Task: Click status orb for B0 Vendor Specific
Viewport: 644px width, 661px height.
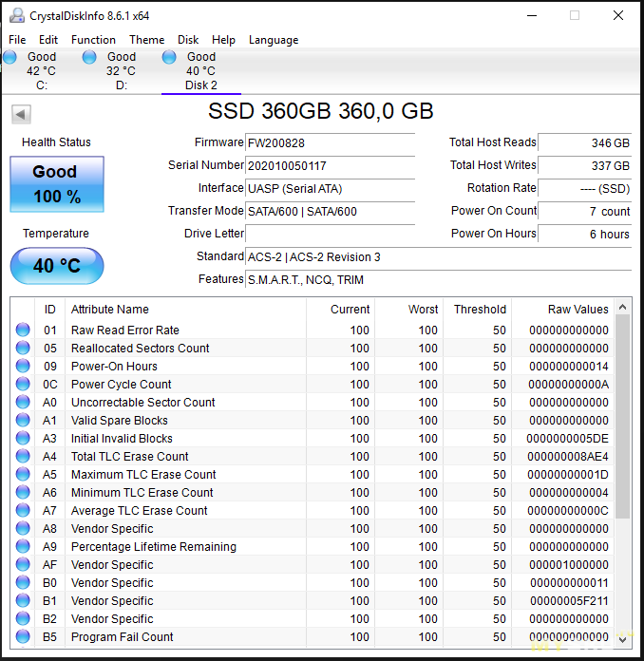Action: click(23, 582)
